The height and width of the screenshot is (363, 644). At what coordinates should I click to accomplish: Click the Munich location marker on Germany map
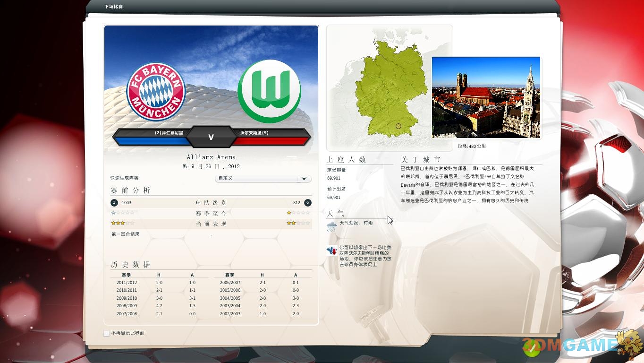pos(398,126)
